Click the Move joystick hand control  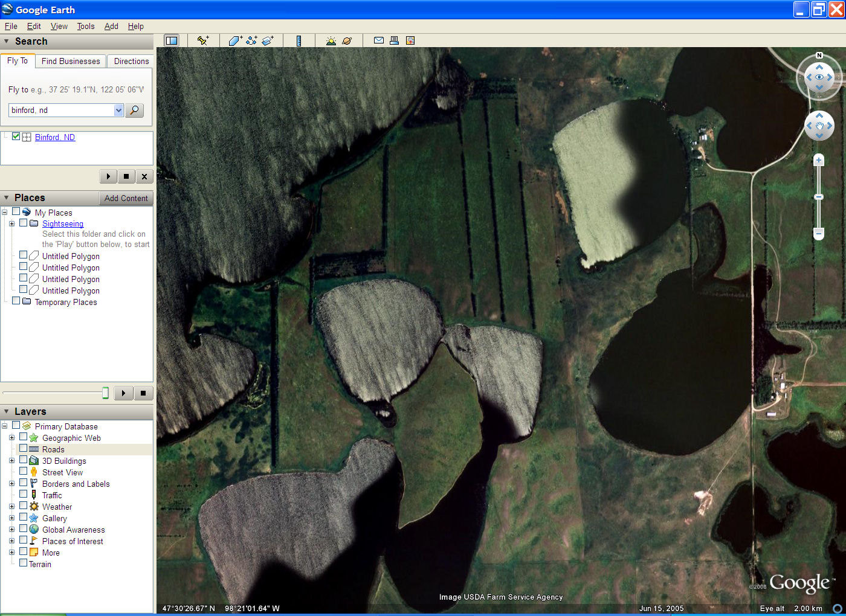[x=819, y=126]
